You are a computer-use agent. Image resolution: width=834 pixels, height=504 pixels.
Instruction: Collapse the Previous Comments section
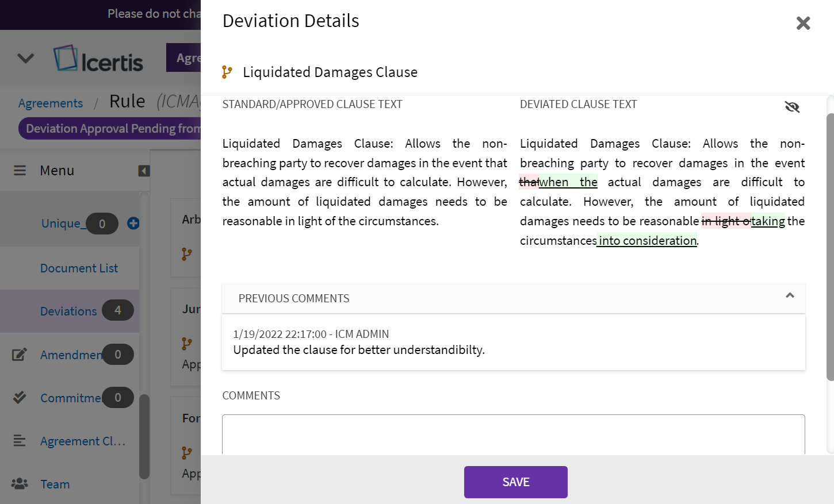[790, 295]
